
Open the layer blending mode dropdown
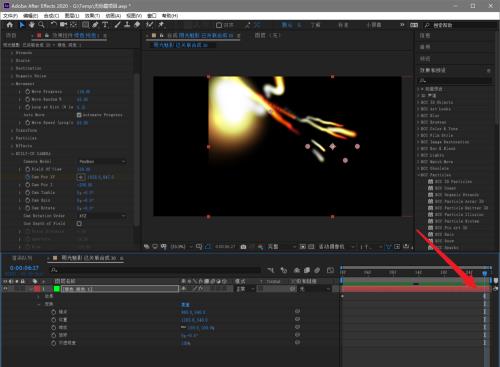(x=246, y=289)
